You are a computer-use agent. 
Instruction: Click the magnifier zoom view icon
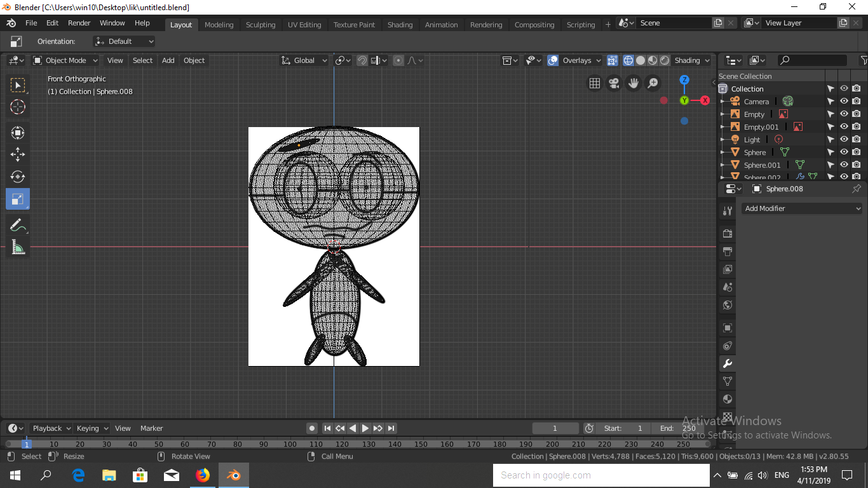tap(653, 83)
